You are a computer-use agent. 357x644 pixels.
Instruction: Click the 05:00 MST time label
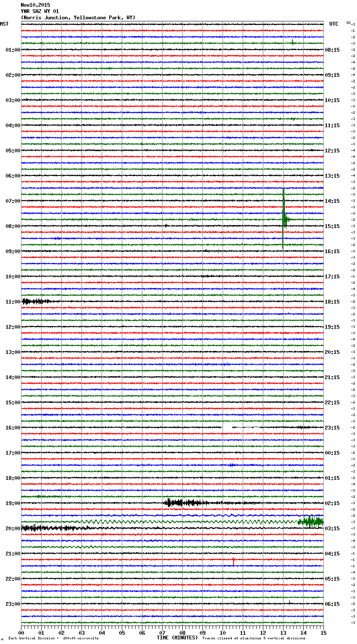[x=13, y=151]
